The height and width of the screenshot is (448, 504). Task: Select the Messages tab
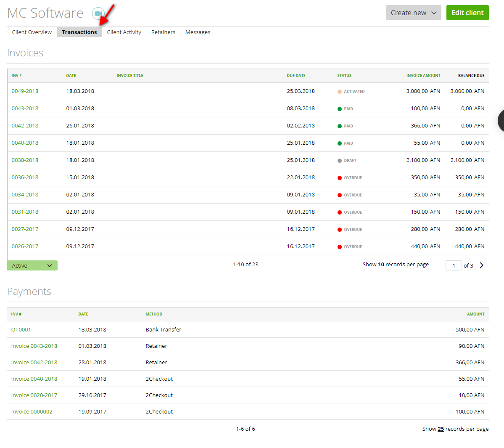pos(198,32)
